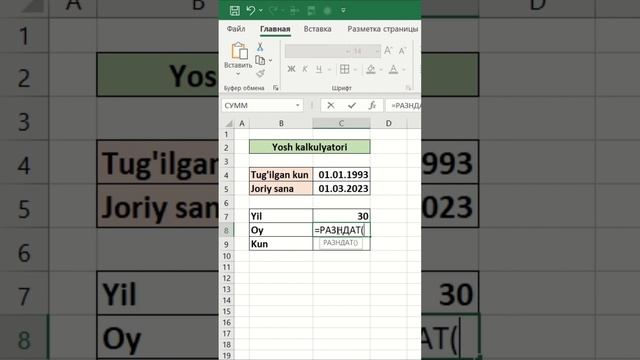Select highlighted column C header
This screenshot has width=640, height=360.
point(341,123)
